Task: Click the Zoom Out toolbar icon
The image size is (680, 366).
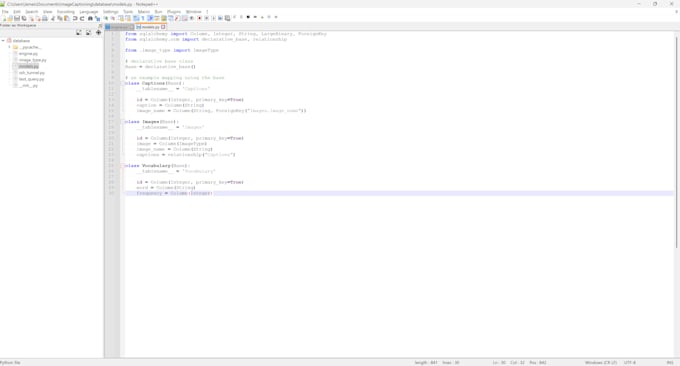Action: click(x=113, y=18)
